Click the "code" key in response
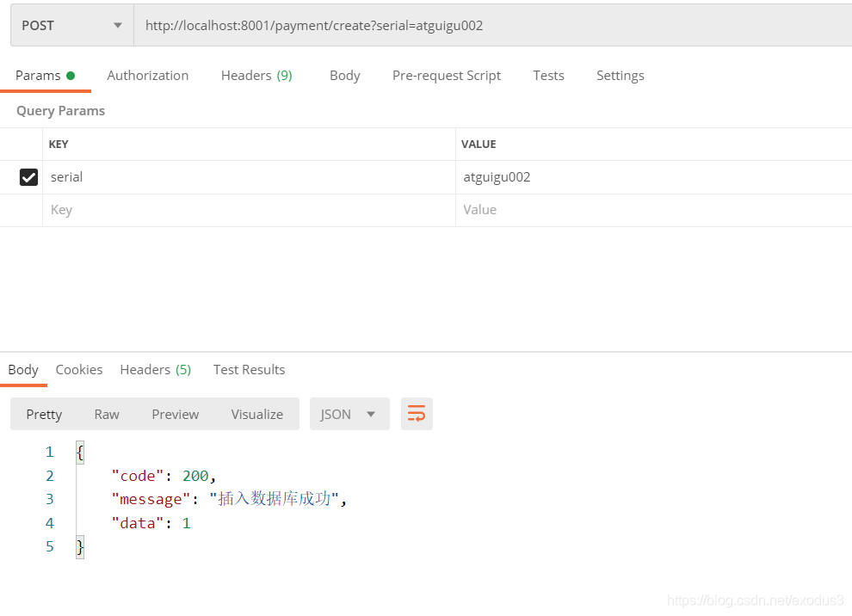 137,476
